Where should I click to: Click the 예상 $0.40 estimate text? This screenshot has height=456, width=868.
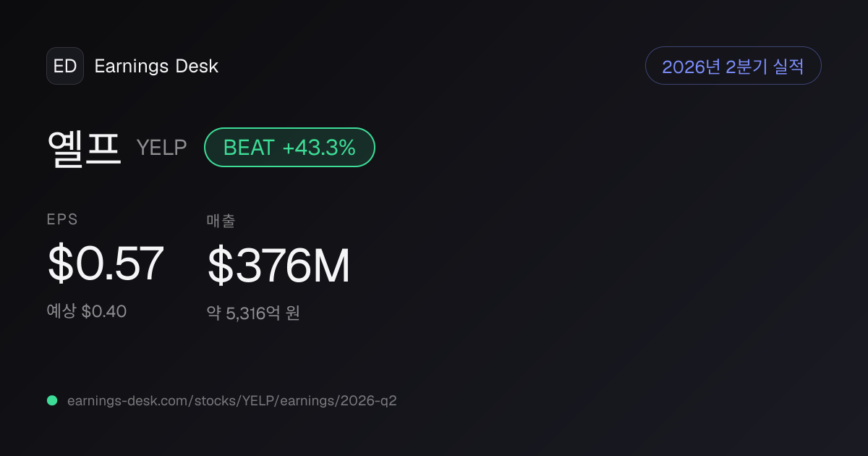tap(87, 311)
